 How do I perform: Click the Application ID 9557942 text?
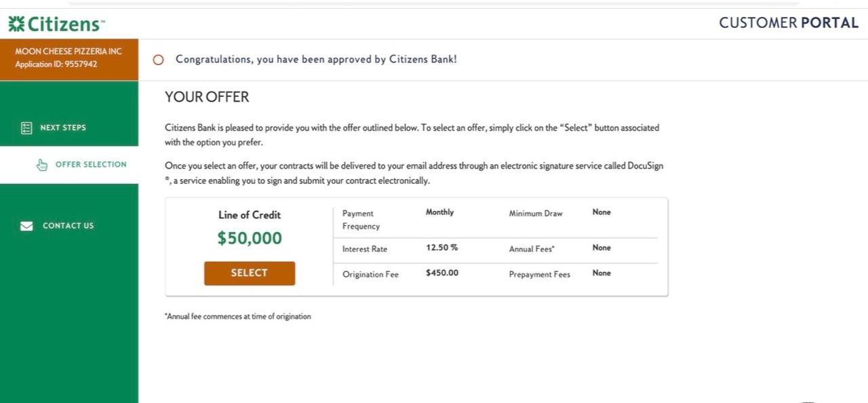coord(56,64)
